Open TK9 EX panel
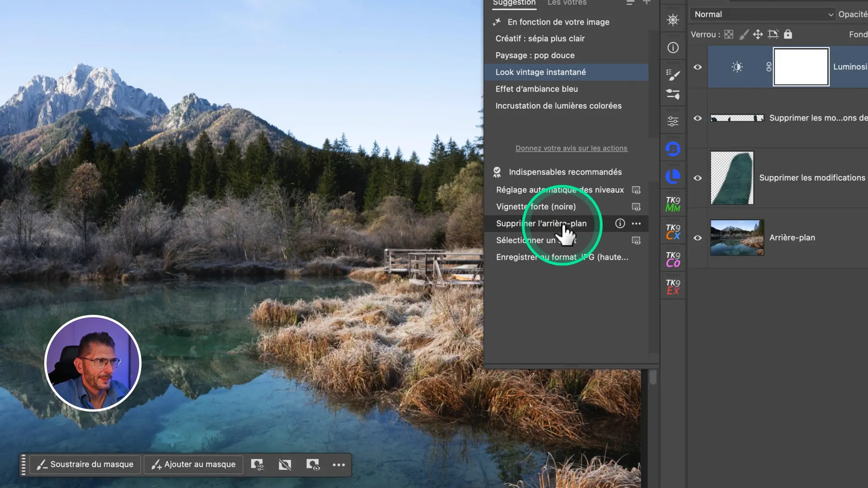The height and width of the screenshot is (488, 868). coord(673,286)
